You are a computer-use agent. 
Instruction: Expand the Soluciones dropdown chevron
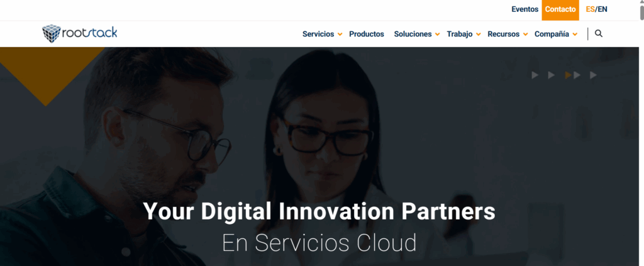(x=438, y=35)
